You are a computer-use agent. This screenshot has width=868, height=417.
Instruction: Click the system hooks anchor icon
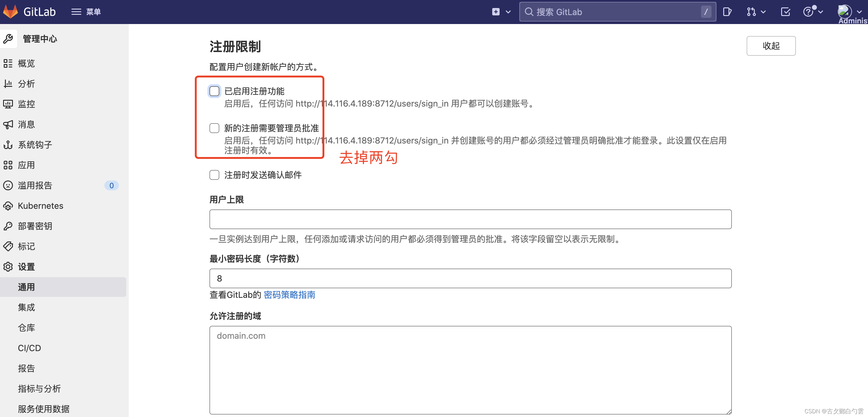(8, 145)
